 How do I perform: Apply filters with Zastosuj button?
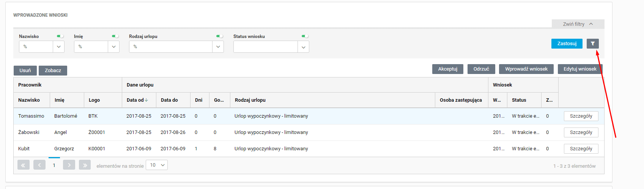567,44
